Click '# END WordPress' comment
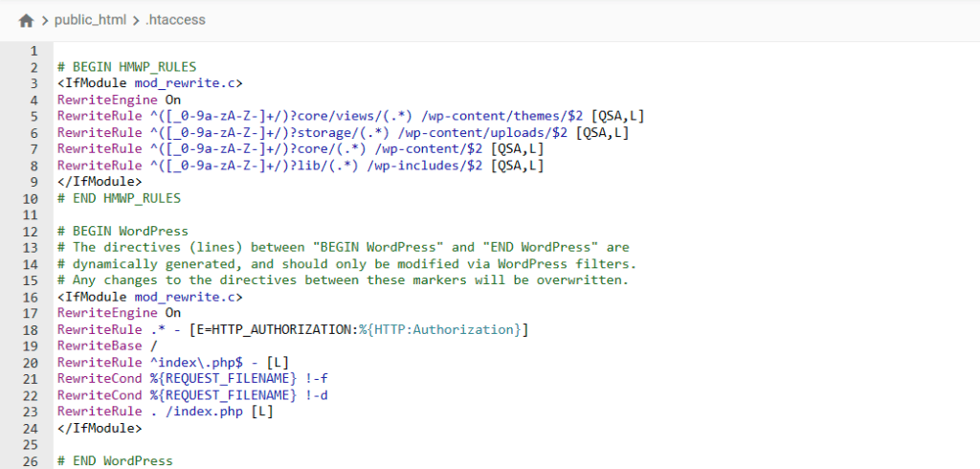 coord(115,461)
